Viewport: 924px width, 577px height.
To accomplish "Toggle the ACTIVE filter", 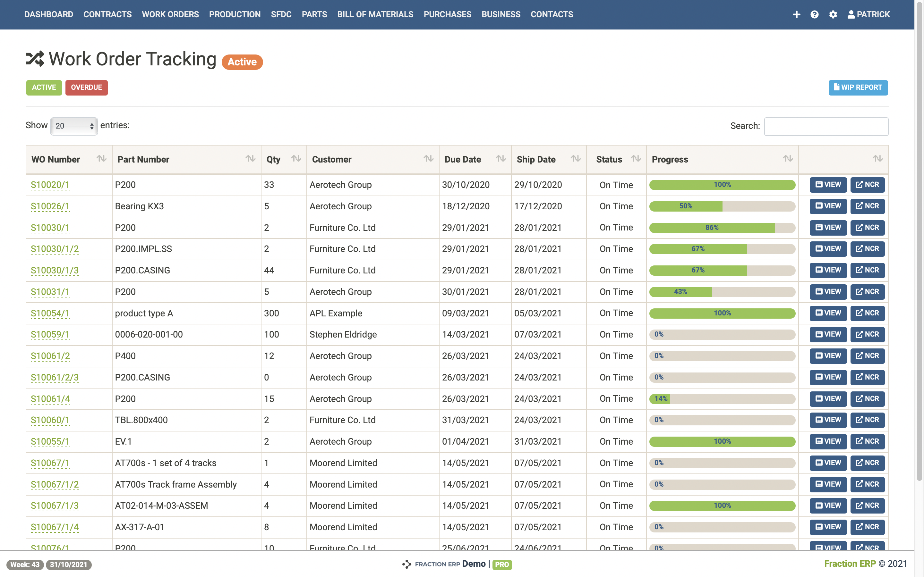I will coord(44,88).
